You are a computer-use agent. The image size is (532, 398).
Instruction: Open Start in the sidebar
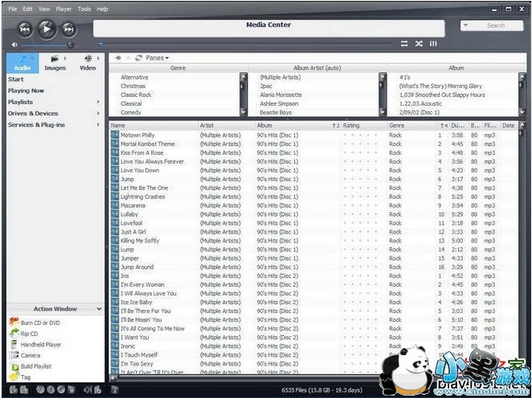pos(16,79)
